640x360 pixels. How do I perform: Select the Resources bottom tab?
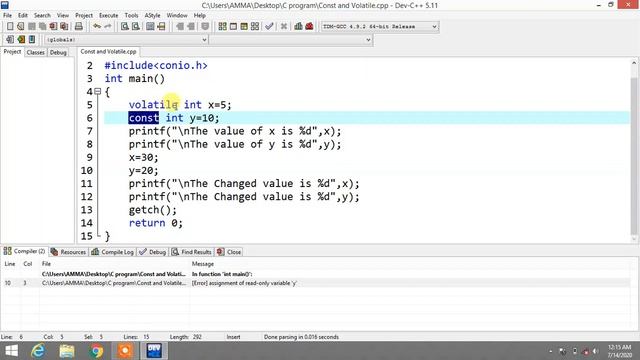tap(68, 252)
